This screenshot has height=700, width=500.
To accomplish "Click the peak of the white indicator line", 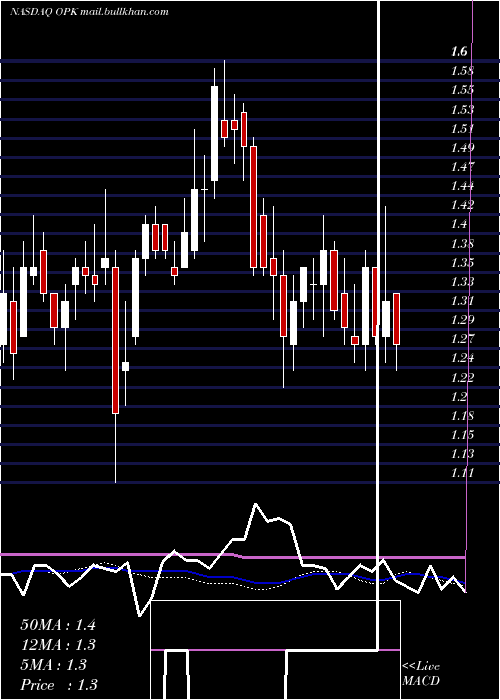I will click(x=256, y=504).
